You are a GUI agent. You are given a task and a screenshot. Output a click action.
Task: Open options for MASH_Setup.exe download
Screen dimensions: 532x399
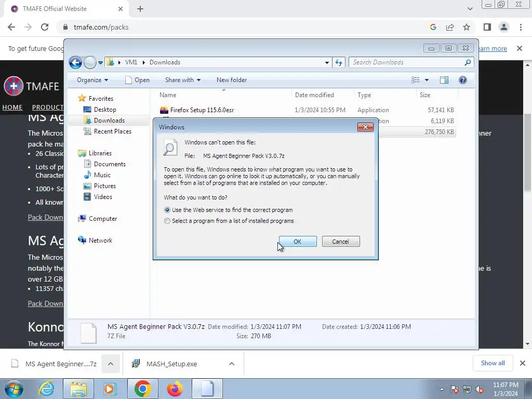pyautogui.click(x=232, y=364)
